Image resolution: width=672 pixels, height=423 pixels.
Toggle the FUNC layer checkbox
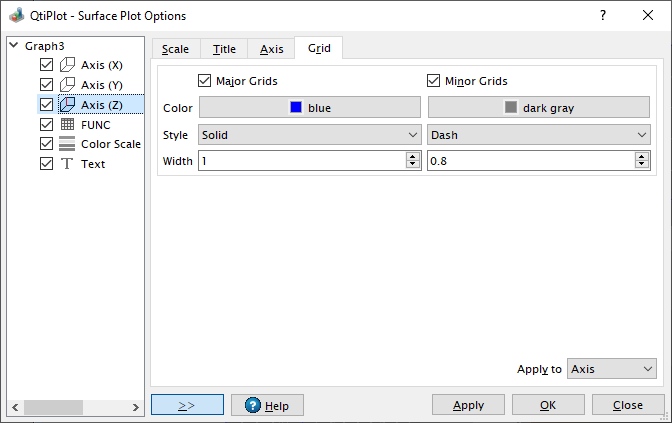pyautogui.click(x=46, y=125)
